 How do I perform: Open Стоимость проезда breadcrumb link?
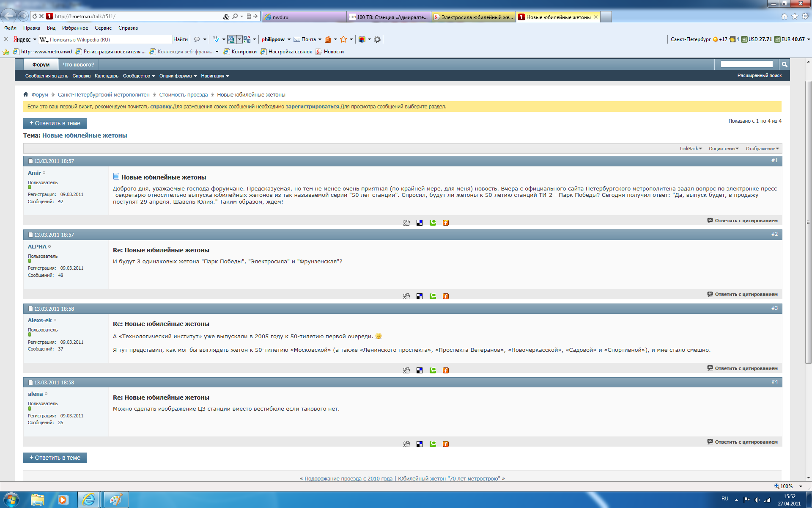[183, 95]
